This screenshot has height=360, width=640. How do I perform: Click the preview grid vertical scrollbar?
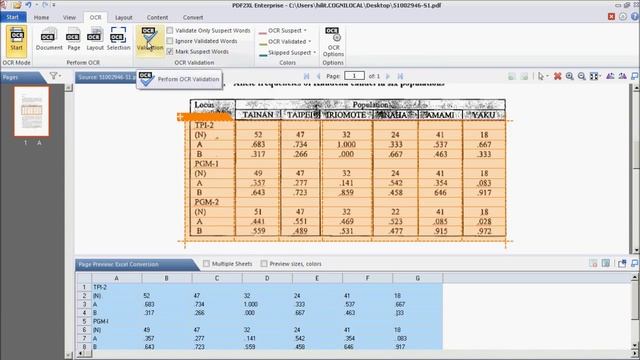[635, 312]
